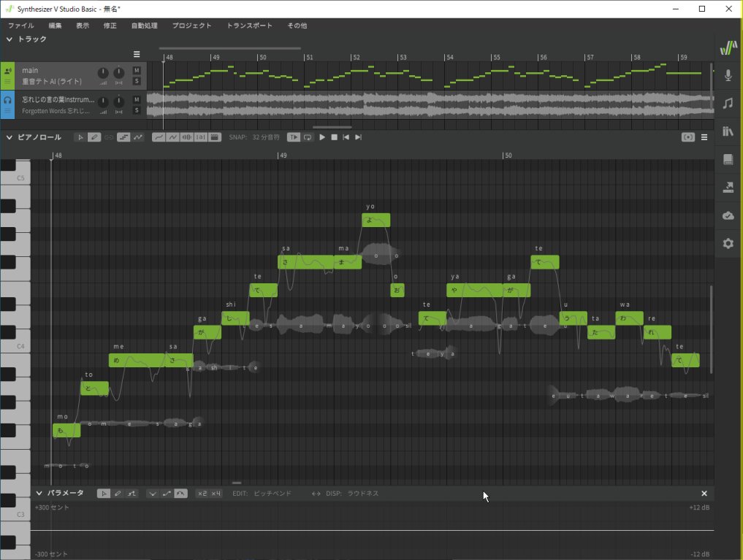Open the プロジェクト menu
The image size is (743, 560).
(191, 26)
